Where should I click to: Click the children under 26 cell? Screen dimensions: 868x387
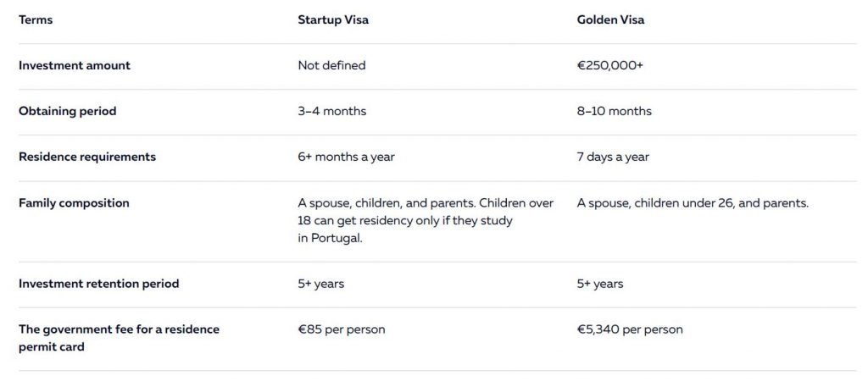(x=693, y=203)
